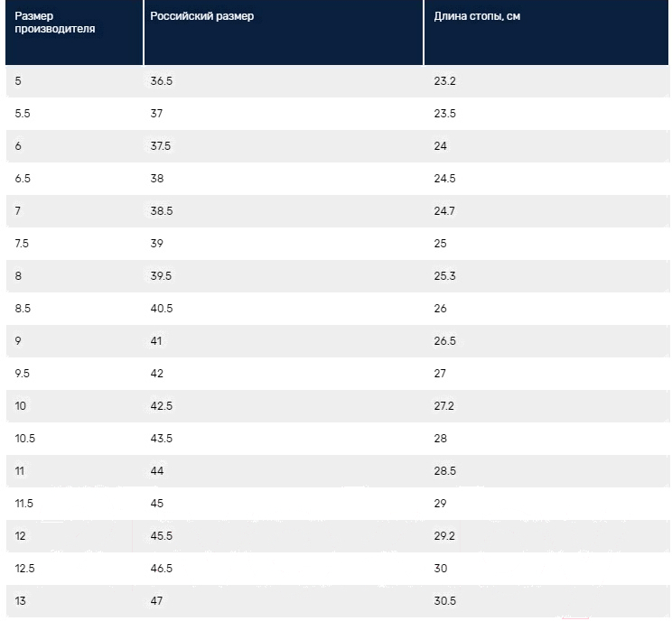Click foot length 26.5 cell

tap(445, 341)
